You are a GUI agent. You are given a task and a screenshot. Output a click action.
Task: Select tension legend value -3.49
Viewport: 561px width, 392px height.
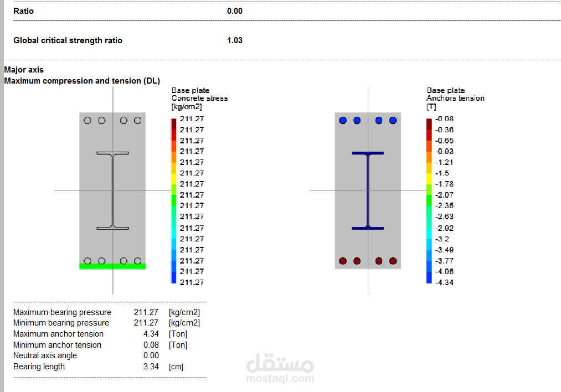pos(444,250)
